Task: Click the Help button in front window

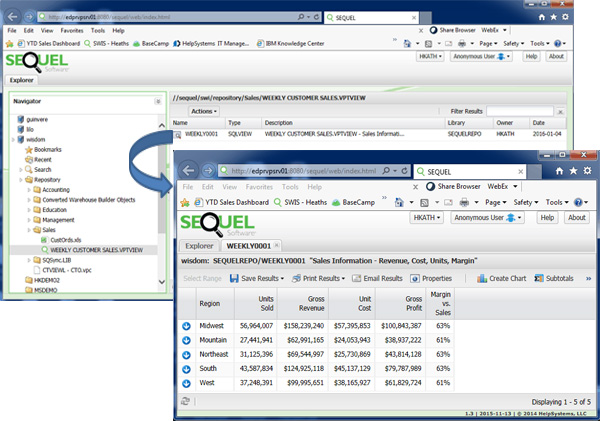Action: 547,217
